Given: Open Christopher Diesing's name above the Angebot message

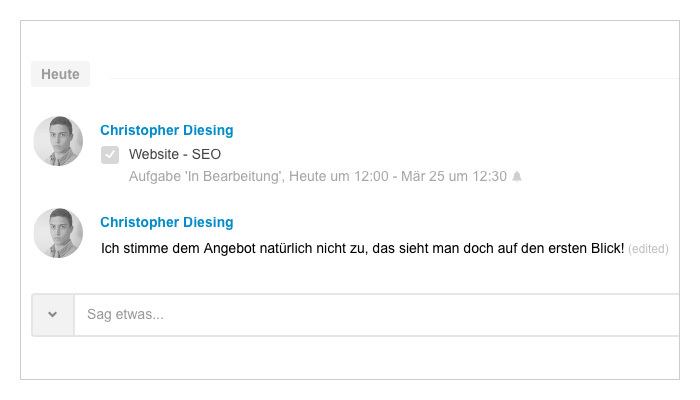Looking at the screenshot, I should click(167, 222).
